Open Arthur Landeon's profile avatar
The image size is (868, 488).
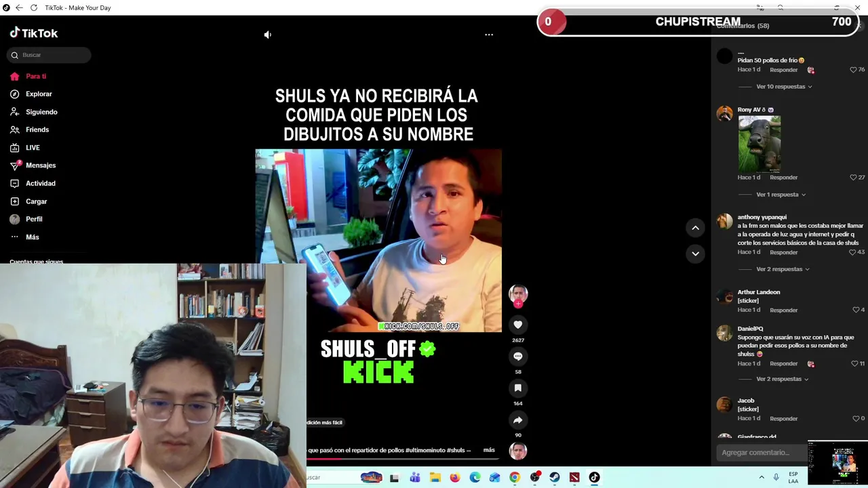(x=725, y=296)
